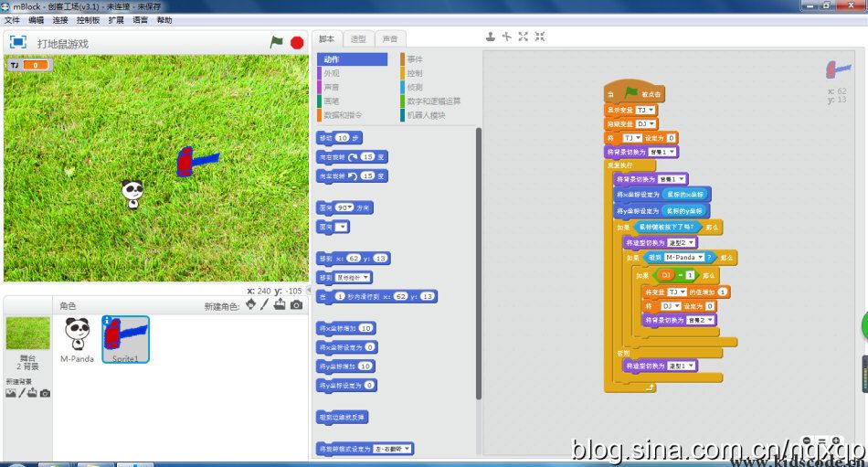Select the 数字和逻辑运算 block category
868x467 pixels.
coord(435,101)
